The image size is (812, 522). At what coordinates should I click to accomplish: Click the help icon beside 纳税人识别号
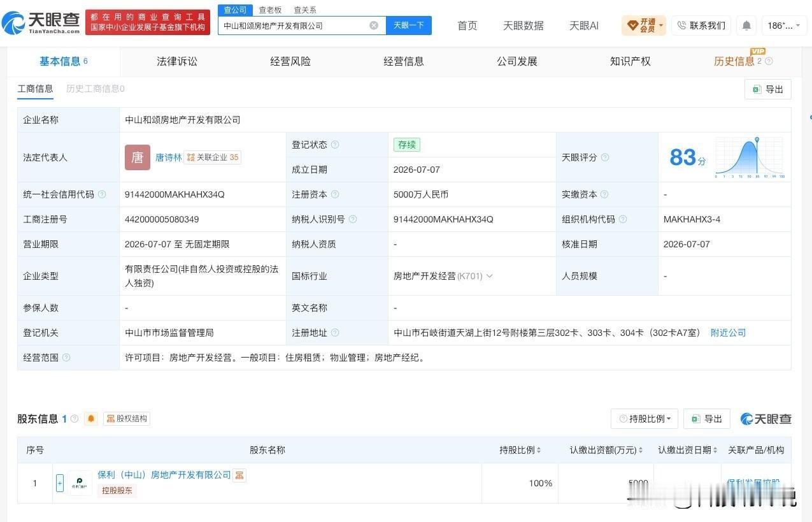pyautogui.click(x=353, y=219)
